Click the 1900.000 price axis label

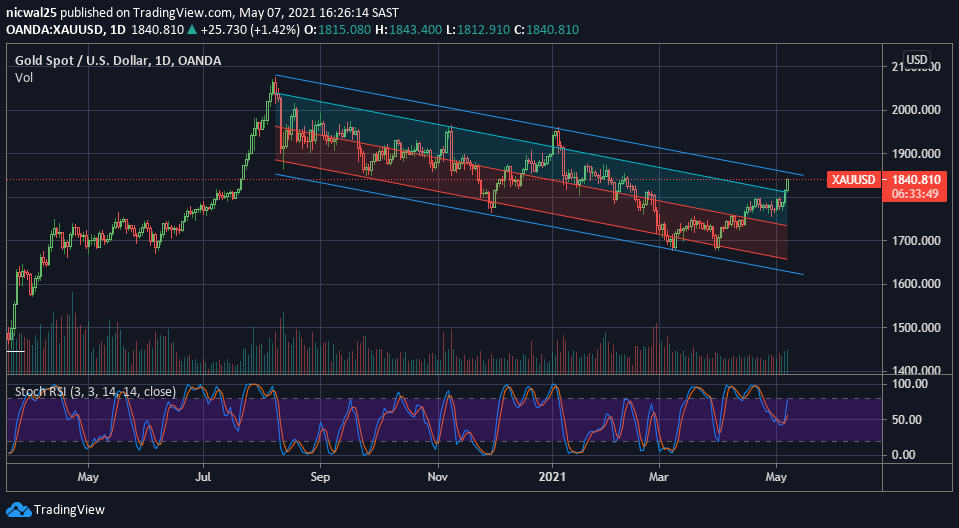pyautogui.click(x=916, y=154)
